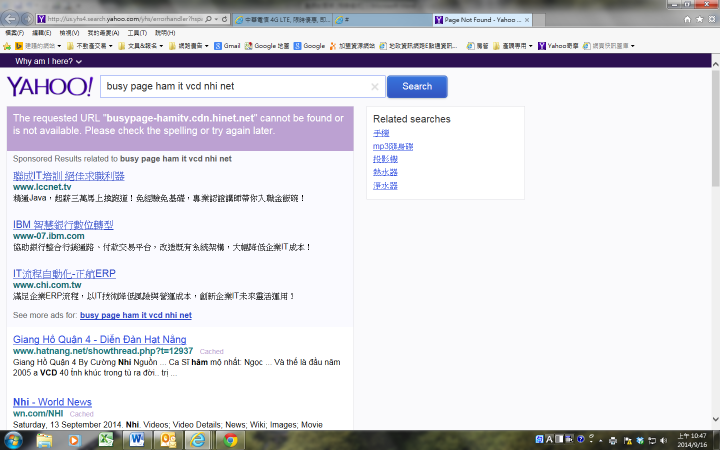720x450 pixels.
Task: Open the 檔案(F) menu
Action: point(14,33)
